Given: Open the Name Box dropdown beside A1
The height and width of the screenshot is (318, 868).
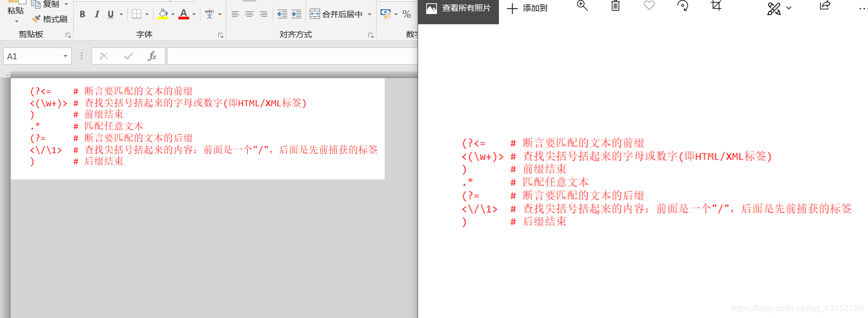Looking at the screenshot, I should [65, 56].
